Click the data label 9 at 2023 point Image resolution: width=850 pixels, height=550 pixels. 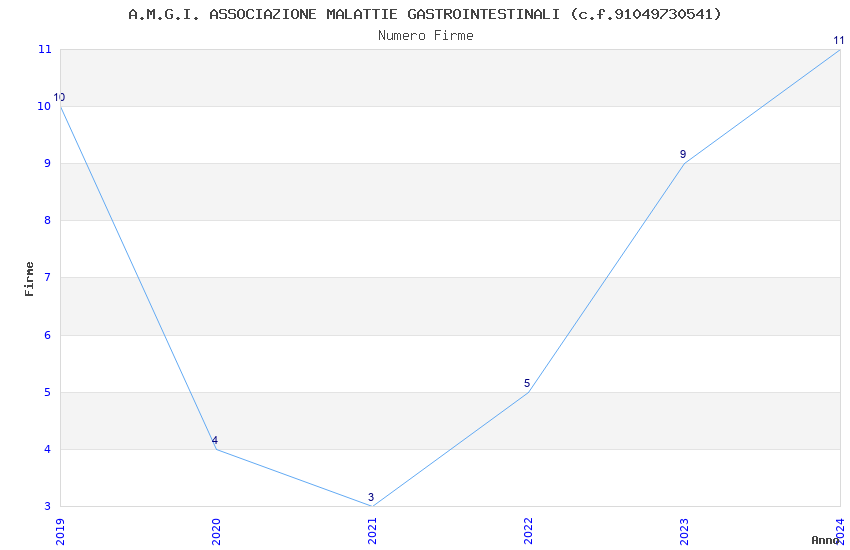[x=683, y=154]
